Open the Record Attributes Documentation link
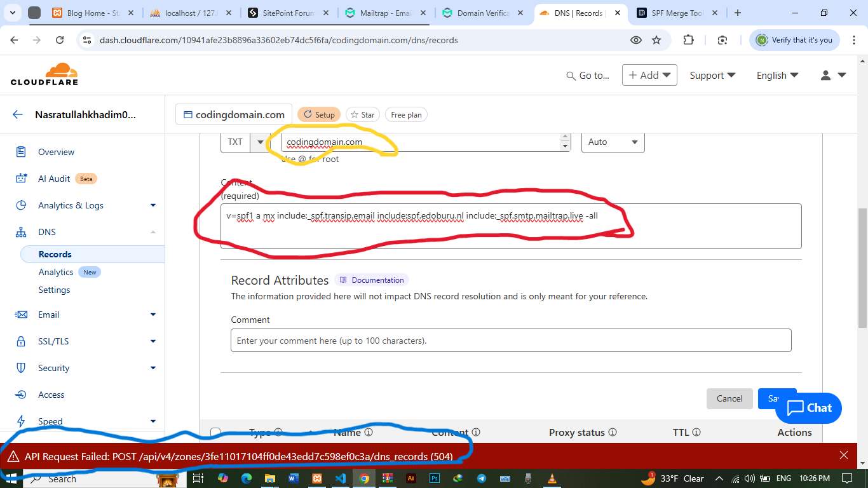The width and height of the screenshot is (868, 488). (372, 280)
